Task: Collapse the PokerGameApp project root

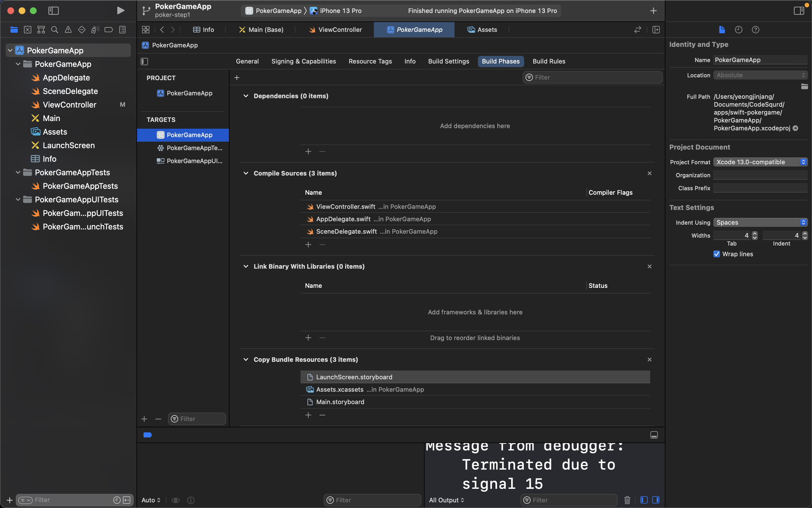Action: [x=10, y=51]
